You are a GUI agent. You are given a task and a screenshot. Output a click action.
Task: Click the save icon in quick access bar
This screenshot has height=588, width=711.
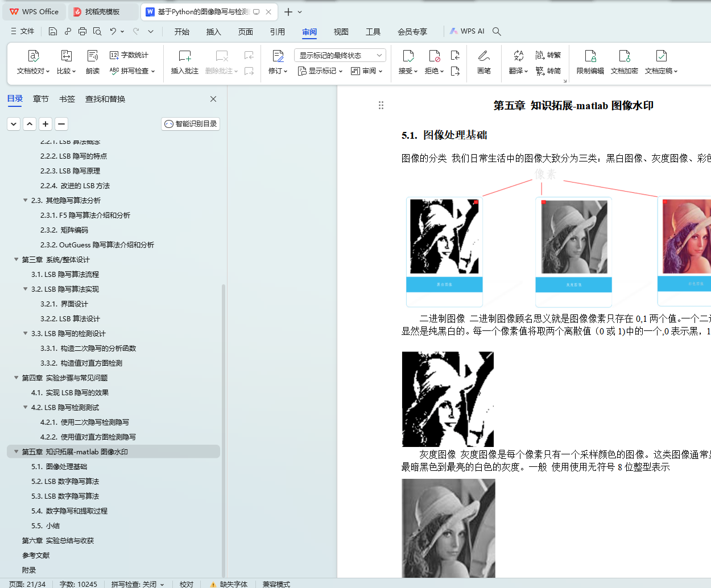tap(53, 31)
